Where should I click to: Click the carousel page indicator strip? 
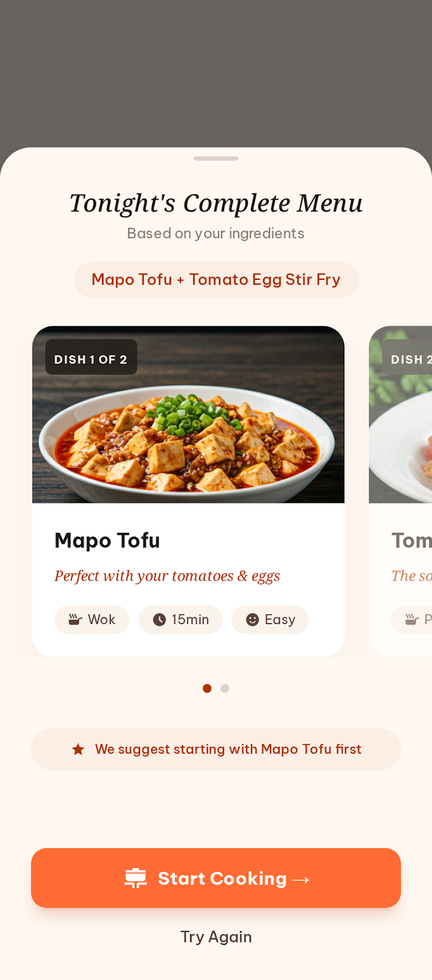[x=216, y=688]
